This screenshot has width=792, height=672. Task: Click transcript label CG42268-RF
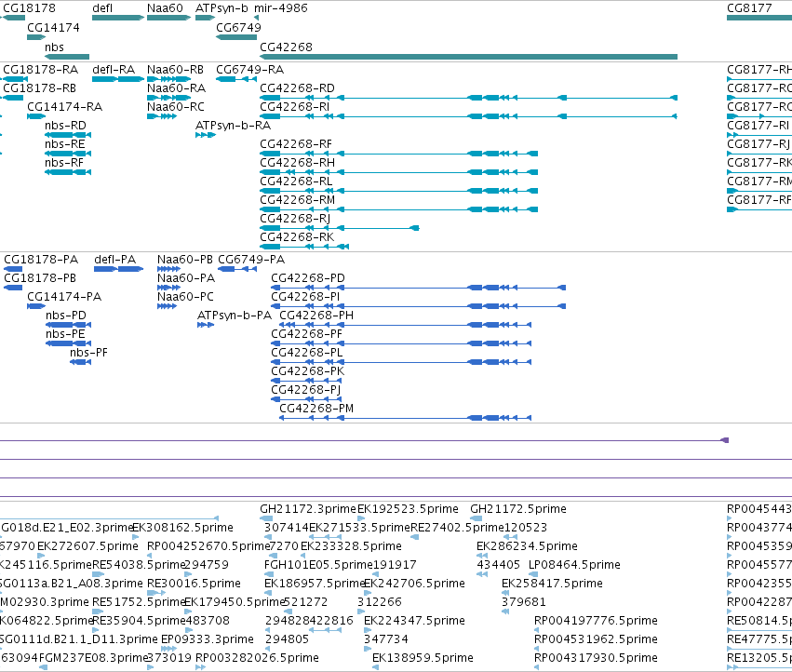(x=296, y=144)
